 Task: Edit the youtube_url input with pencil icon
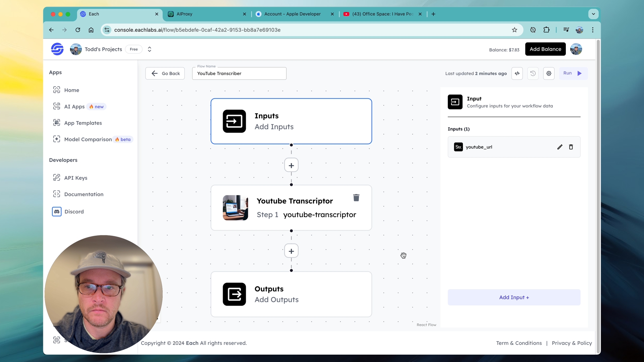pos(560,147)
